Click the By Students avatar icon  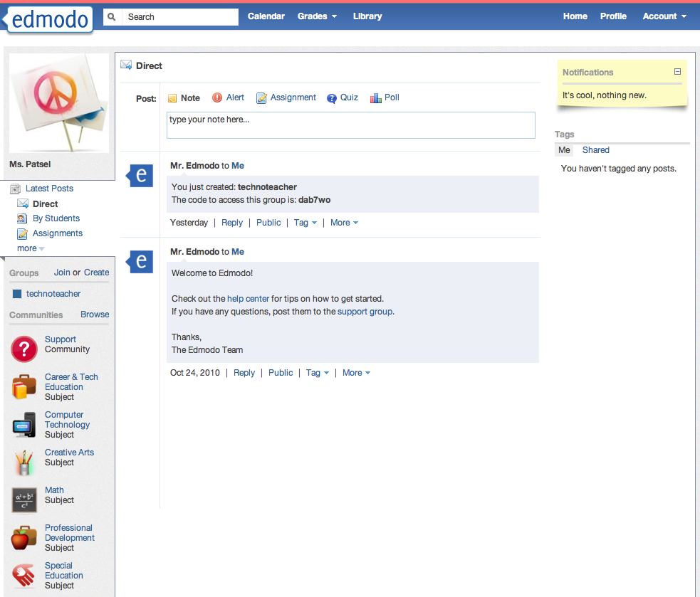coord(22,218)
